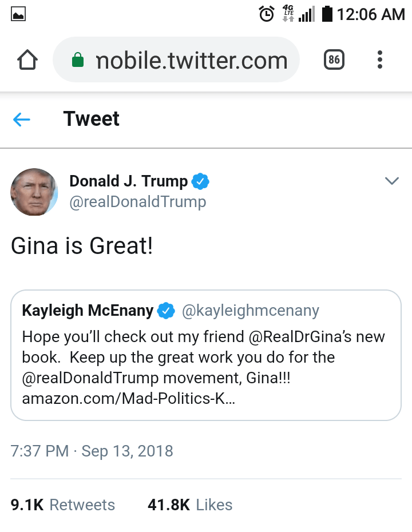View the 9.1K Retweets list
Screen dimensions: 412x532
pyautogui.click(x=63, y=505)
